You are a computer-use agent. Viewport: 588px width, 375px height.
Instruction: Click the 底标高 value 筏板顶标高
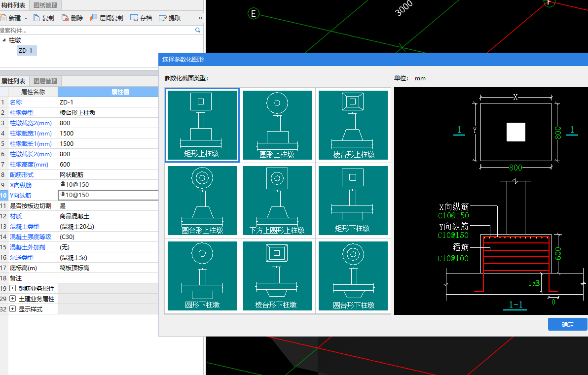(x=108, y=268)
